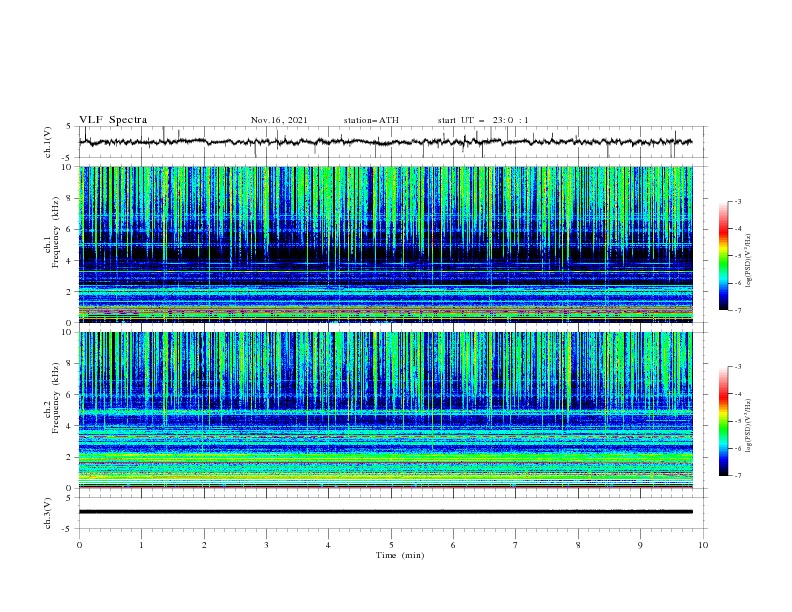
Task: Click the ch.3 flat black waveform trace
Action: pyautogui.click(x=386, y=512)
